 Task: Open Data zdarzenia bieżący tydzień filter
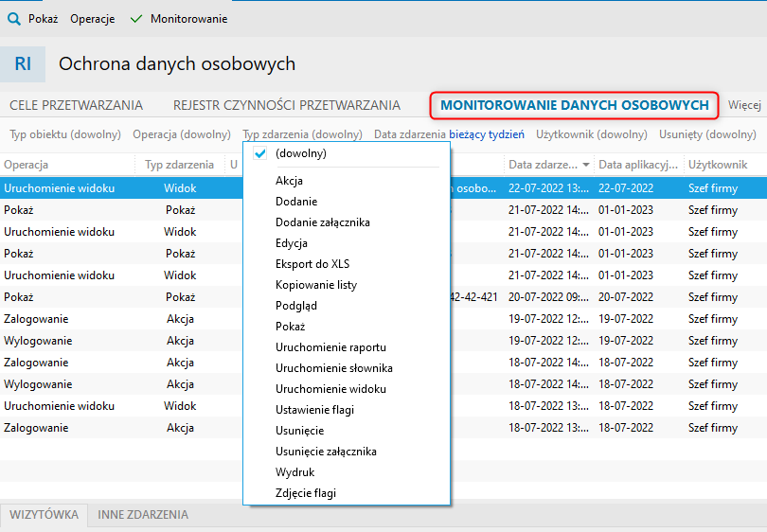pyautogui.click(x=449, y=134)
